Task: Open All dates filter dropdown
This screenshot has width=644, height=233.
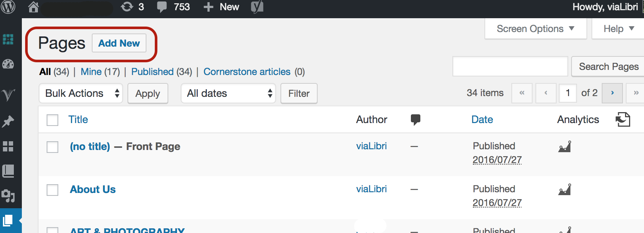Action: coord(228,93)
